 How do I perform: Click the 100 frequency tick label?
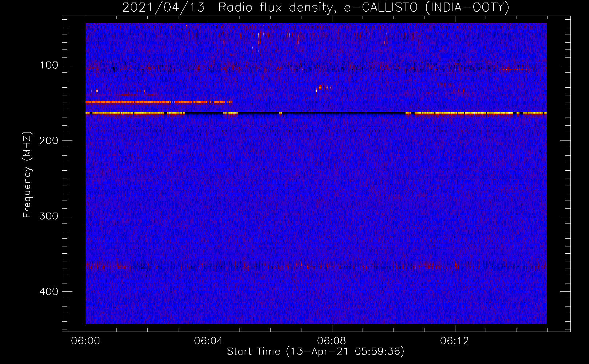(49, 65)
